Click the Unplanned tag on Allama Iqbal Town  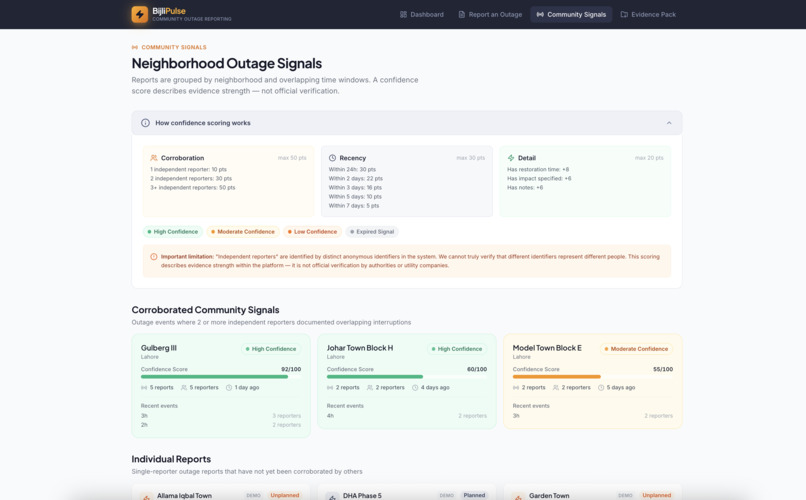coord(285,495)
